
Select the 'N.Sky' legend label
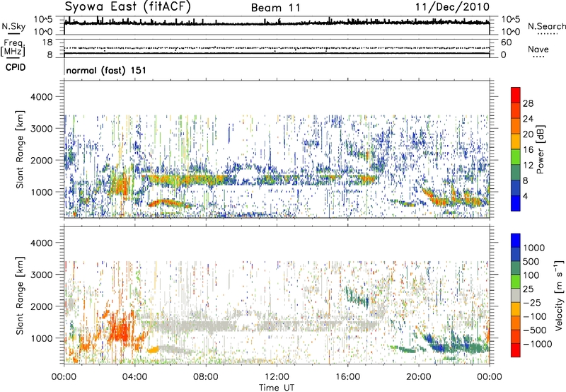[x=13, y=26]
